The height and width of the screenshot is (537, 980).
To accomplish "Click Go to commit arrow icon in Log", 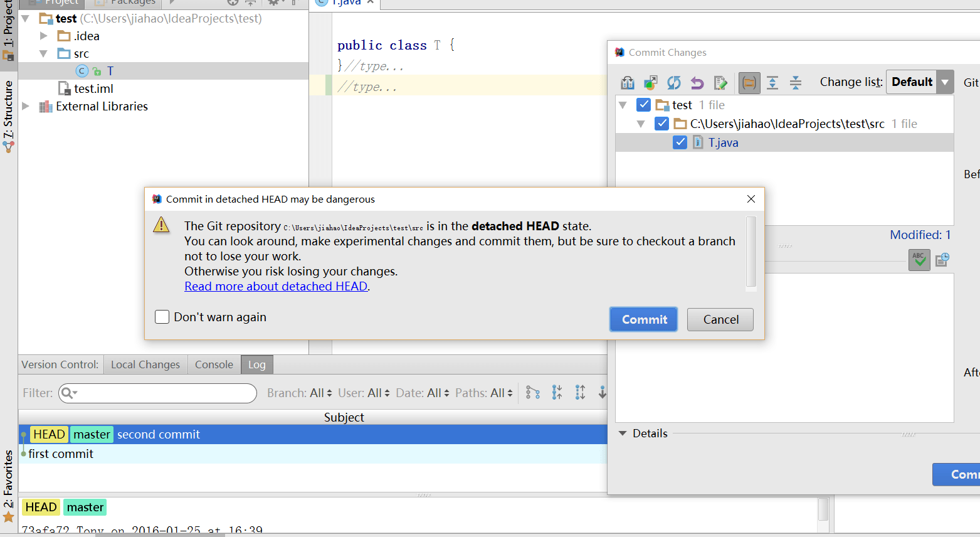I will click(602, 393).
